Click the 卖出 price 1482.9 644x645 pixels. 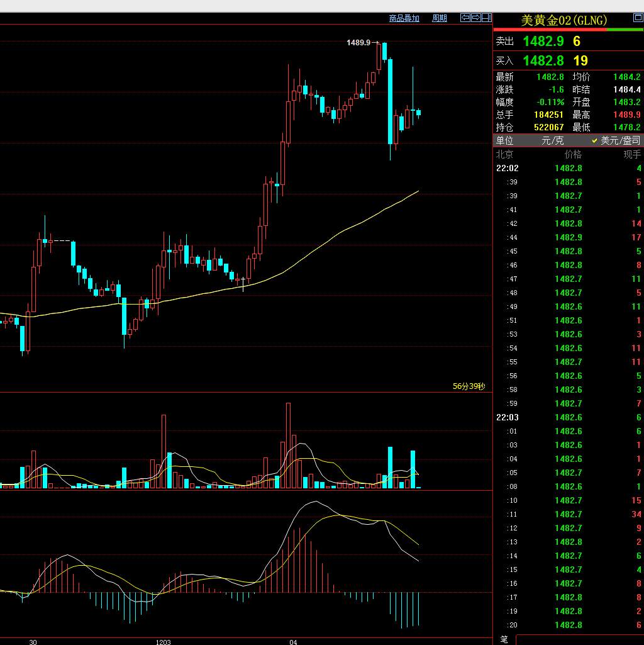click(x=543, y=41)
